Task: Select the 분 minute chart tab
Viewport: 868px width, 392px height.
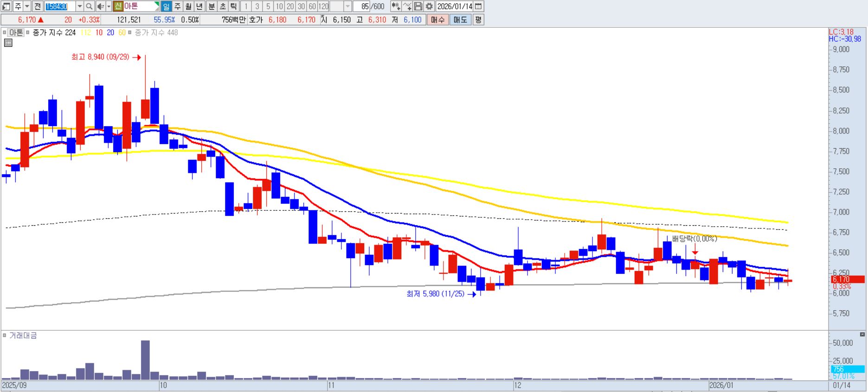Action: (x=211, y=6)
